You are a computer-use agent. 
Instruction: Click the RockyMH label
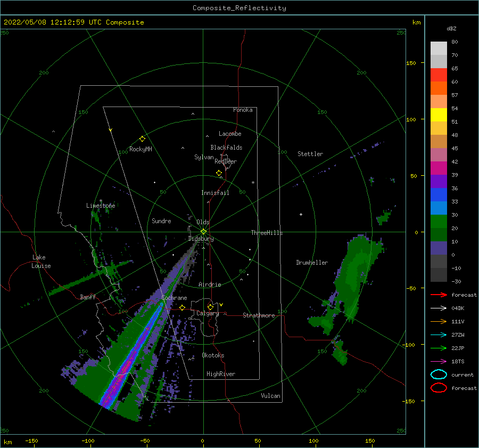coord(141,149)
